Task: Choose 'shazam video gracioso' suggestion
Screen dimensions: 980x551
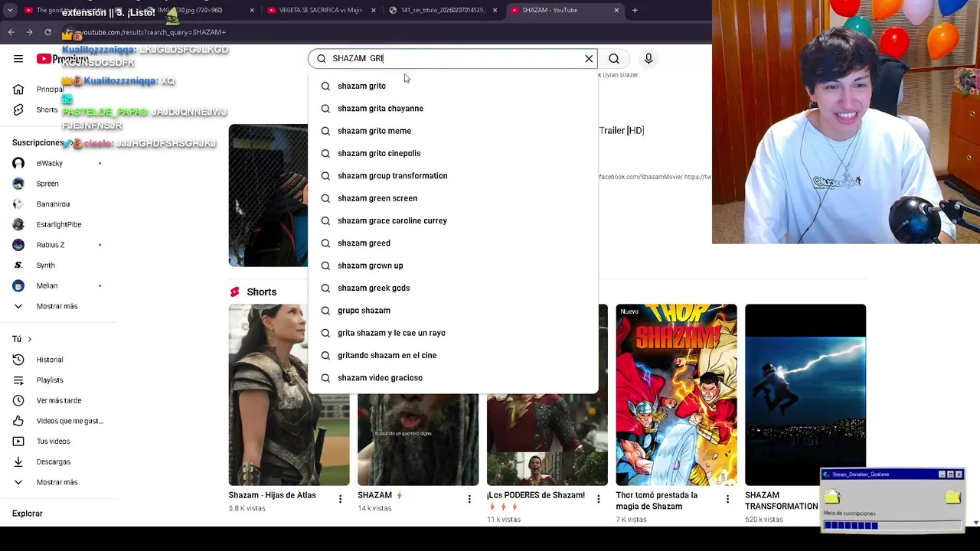Action: coord(452,377)
